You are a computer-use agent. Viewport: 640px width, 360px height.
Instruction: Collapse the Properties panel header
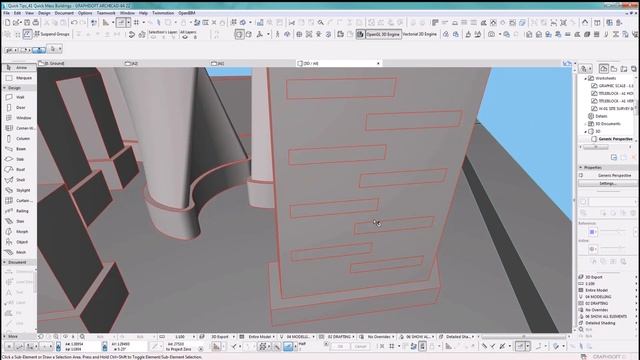click(581, 167)
